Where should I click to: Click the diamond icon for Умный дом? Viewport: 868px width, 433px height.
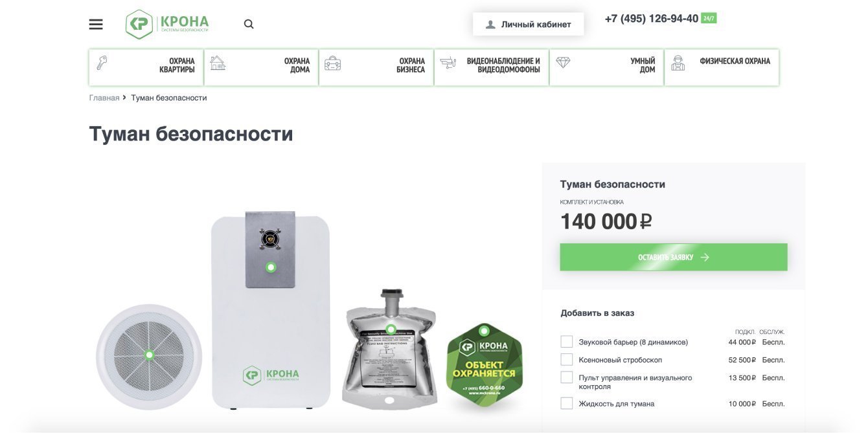(563, 62)
